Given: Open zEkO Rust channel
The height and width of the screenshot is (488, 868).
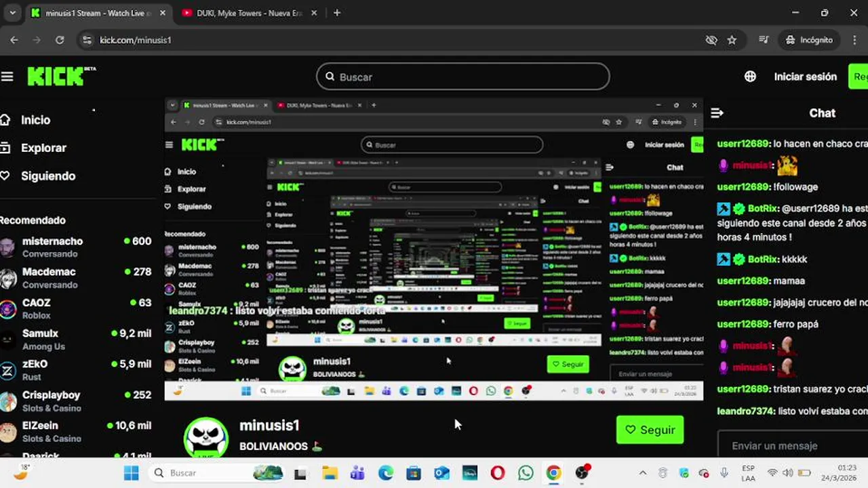Looking at the screenshot, I should point(76,370).
